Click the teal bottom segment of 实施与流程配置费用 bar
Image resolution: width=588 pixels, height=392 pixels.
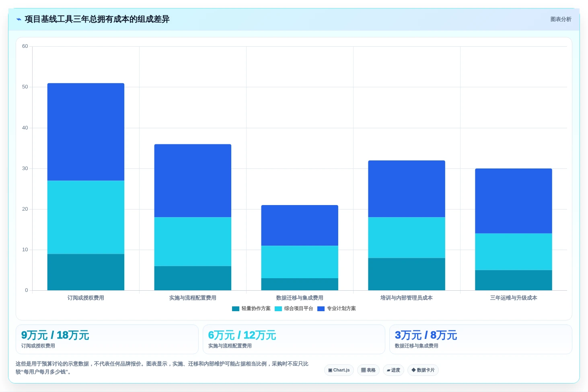point(193,278)
